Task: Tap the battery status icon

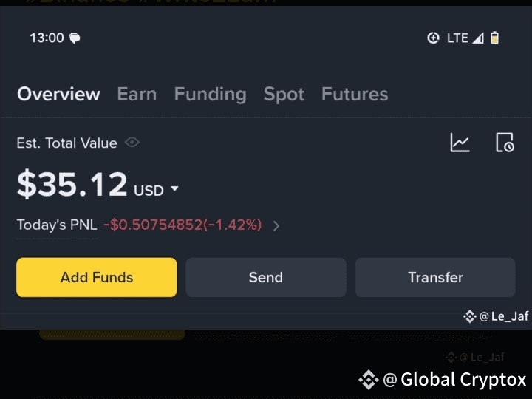Action: click(494, 38)
